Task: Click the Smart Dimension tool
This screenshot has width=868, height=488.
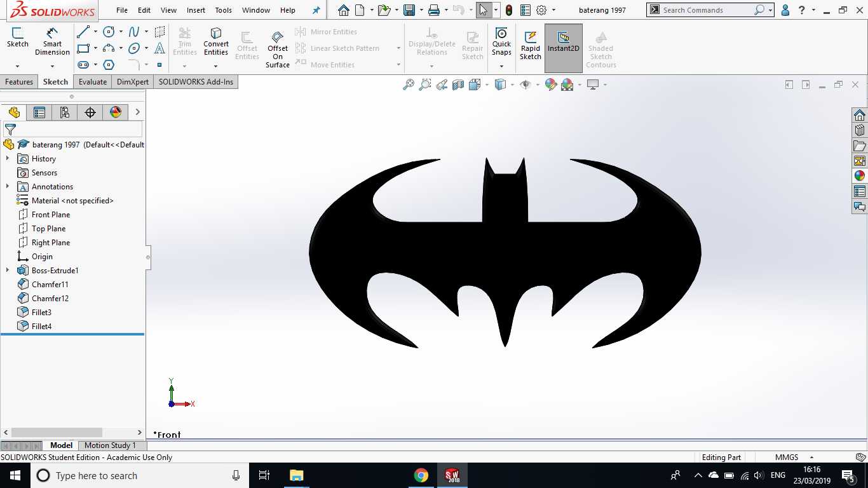Action: tap(52, 41)
